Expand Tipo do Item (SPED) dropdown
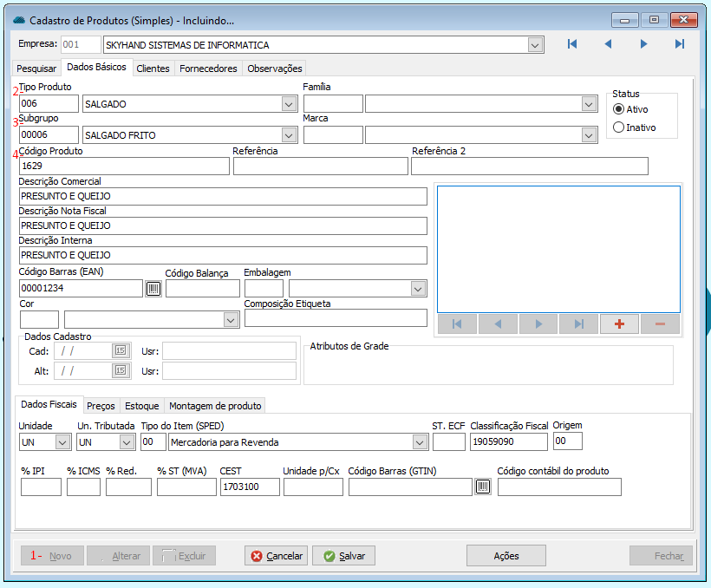This screenshot has width=711, height=588. coord(421,442)
